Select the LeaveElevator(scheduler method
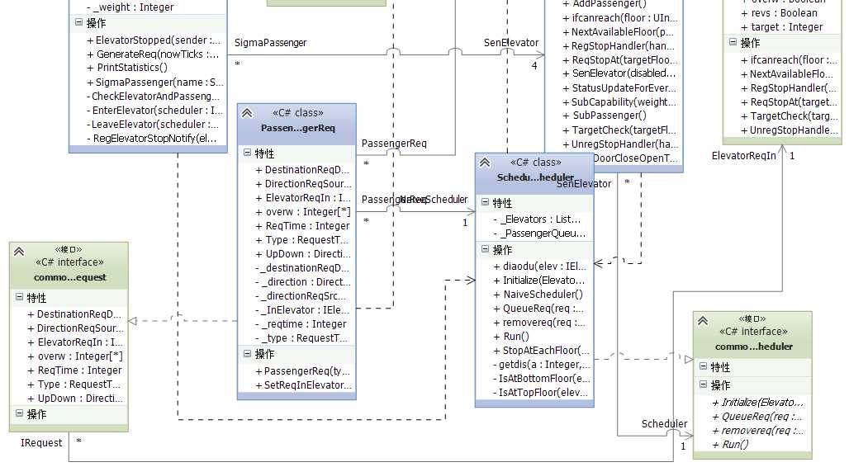 (x=154, y=125)
